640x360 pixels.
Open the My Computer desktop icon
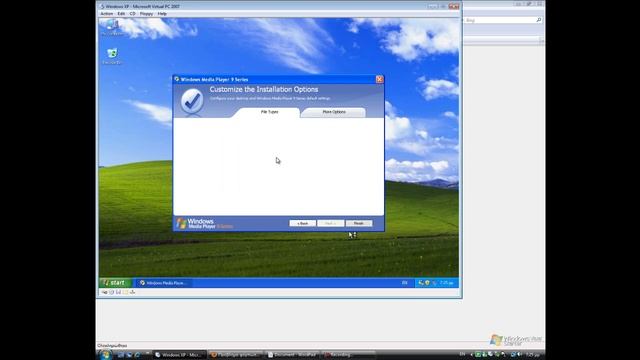(x=112, y=28)
